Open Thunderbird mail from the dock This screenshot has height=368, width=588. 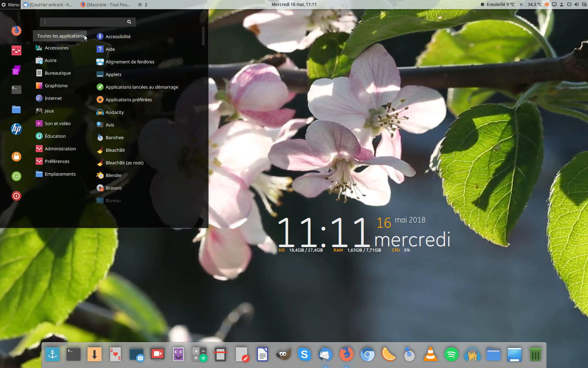click(325, 354)
